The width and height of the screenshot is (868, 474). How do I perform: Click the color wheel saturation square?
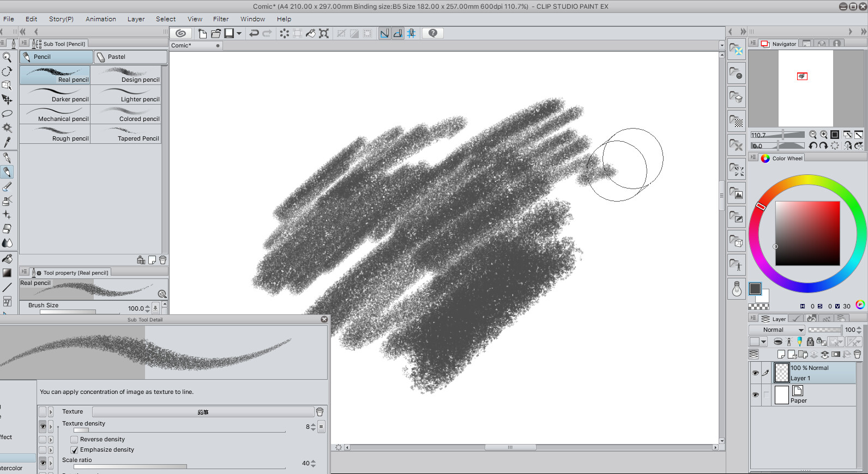pyautogui.click(x=807, y=233)
